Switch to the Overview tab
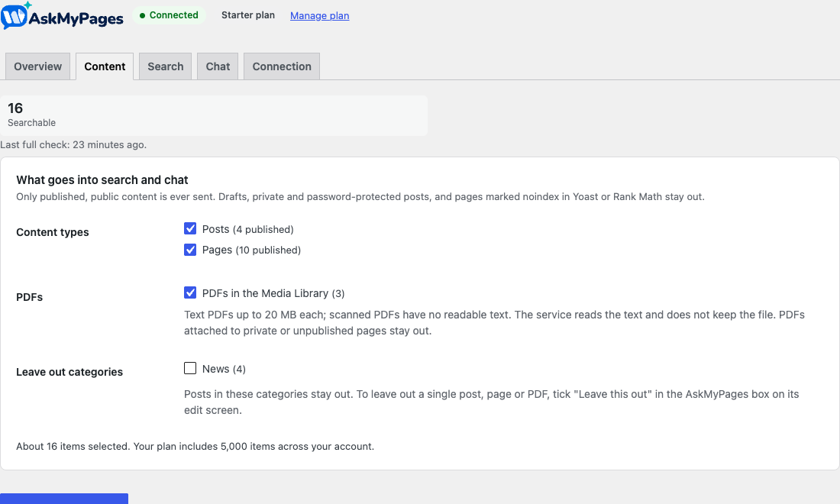 click(37, 66)
